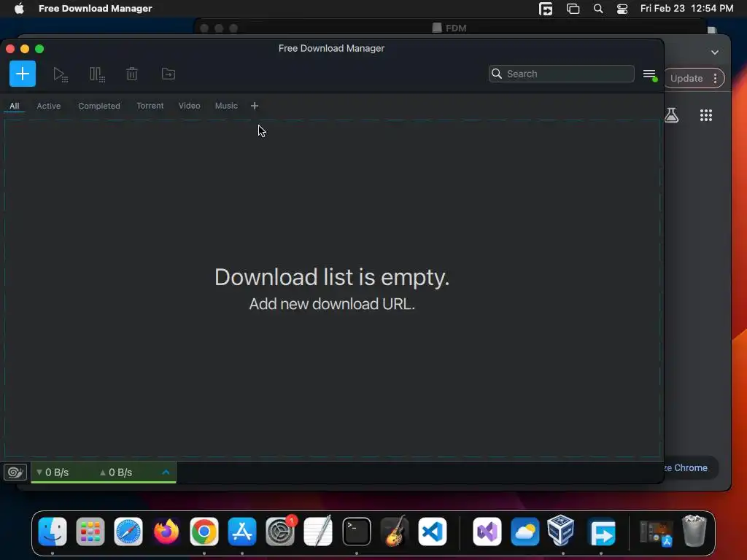Open Visual Studio Code from the Dock
The width and height of the screenshot is (747, 560).
[433, 532]
